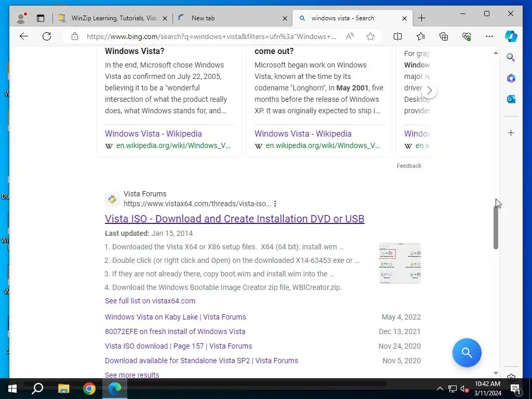Open Microsoft 365 sidebar icon

pos(511,78)
